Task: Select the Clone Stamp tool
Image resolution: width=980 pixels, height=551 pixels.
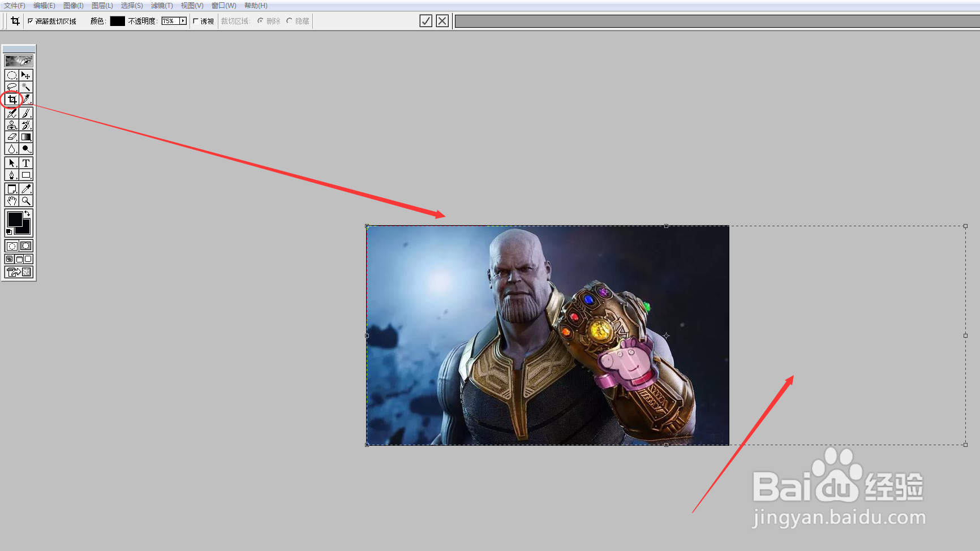Action: click(x=11, y=125)
